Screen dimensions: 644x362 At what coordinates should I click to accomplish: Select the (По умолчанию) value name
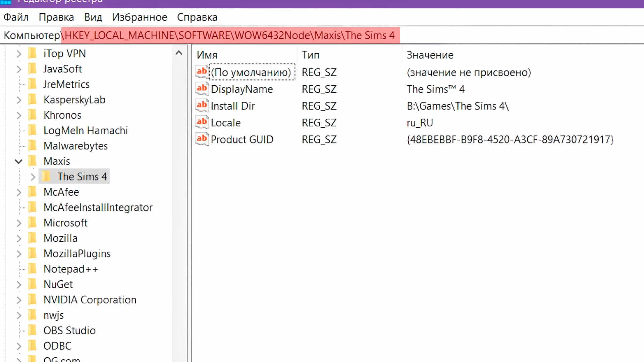click(252, 72)
